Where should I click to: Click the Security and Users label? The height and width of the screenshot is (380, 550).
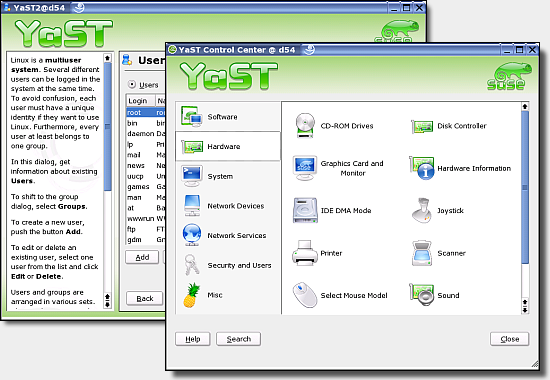click(240, 265)
